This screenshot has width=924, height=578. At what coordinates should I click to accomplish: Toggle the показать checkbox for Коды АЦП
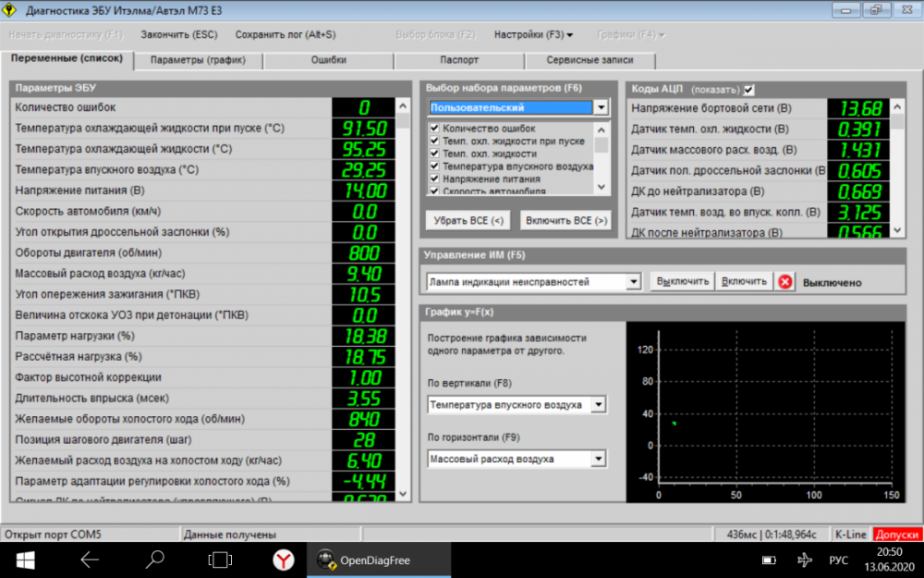pyautogui.click(x=749, y=90)
